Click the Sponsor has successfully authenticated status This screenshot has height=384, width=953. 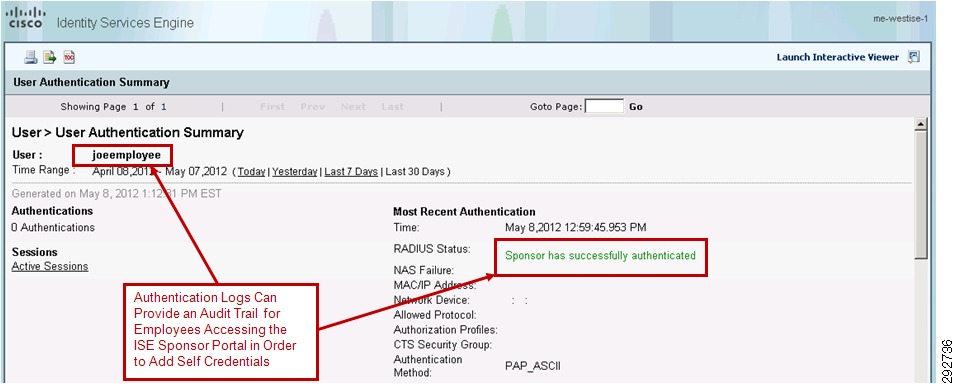point(600,256)
